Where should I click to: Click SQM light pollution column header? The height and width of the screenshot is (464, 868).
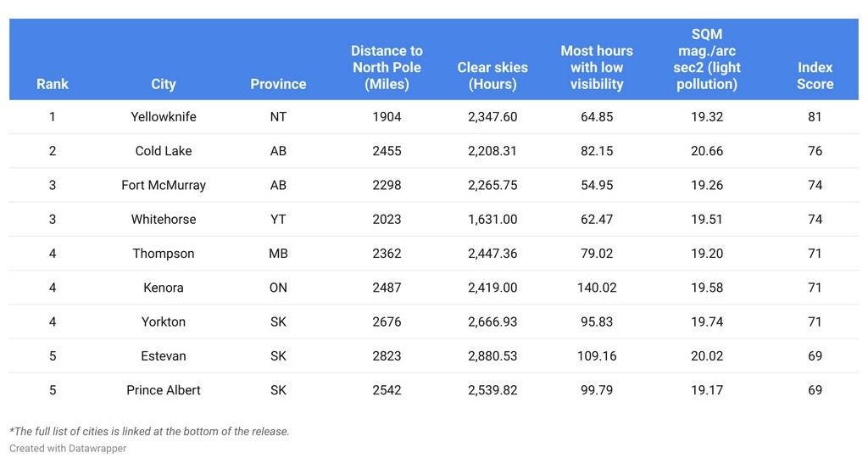click(707, 59)
